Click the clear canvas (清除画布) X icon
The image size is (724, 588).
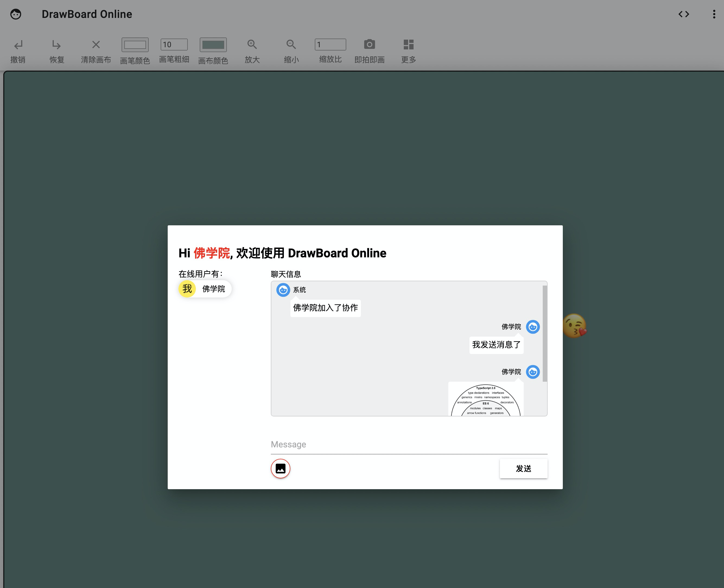[x=96, y=45]
